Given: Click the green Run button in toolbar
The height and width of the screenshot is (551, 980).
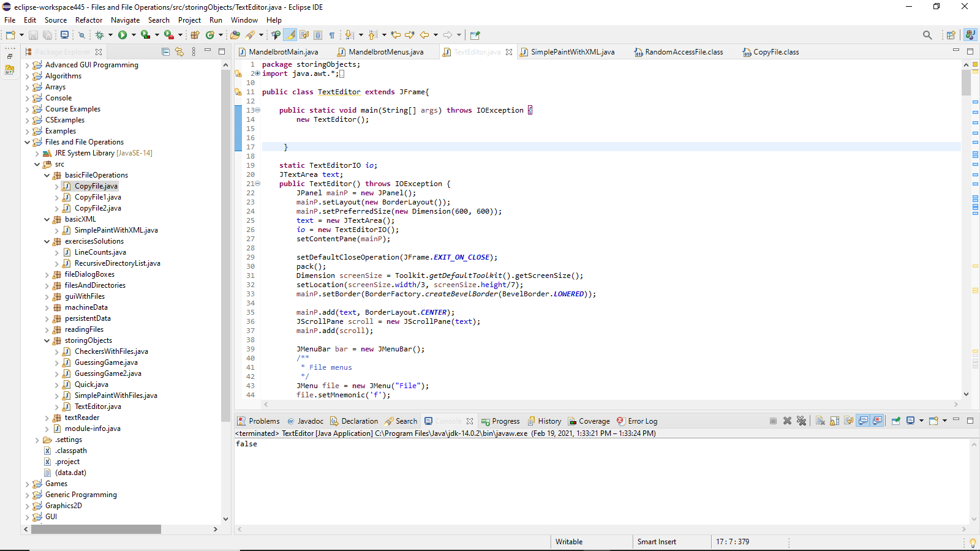Looking at the screenshot, I should (123, 35).
